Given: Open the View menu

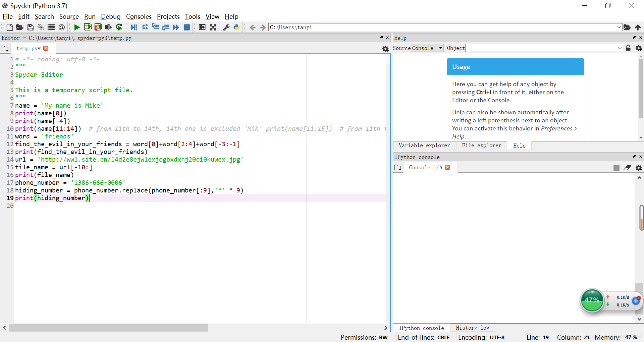Looking at the screenshot, I should point(212,16).
